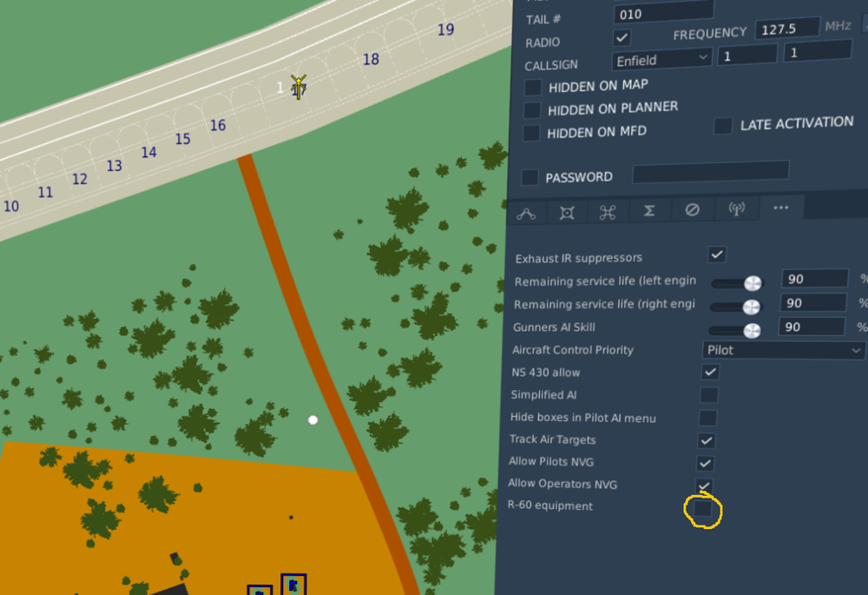Click the second callsign number field

pyautogui.click(x=817, y=51)
